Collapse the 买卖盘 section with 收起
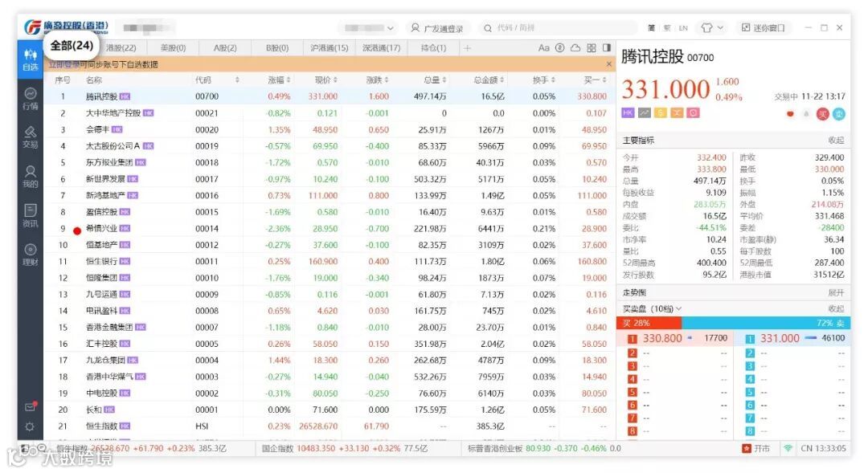 (836, 308)
